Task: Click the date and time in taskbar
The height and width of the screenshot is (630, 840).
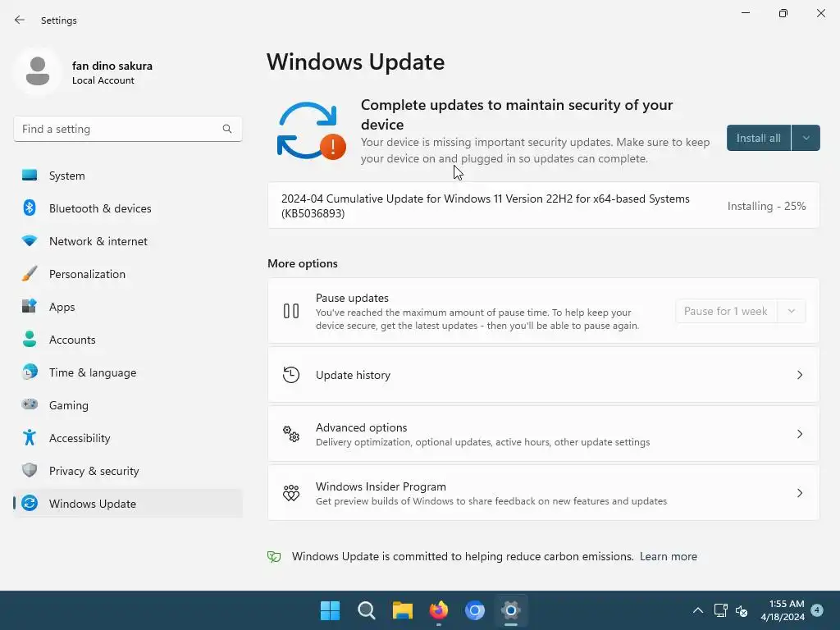Action: pos(783,610)
